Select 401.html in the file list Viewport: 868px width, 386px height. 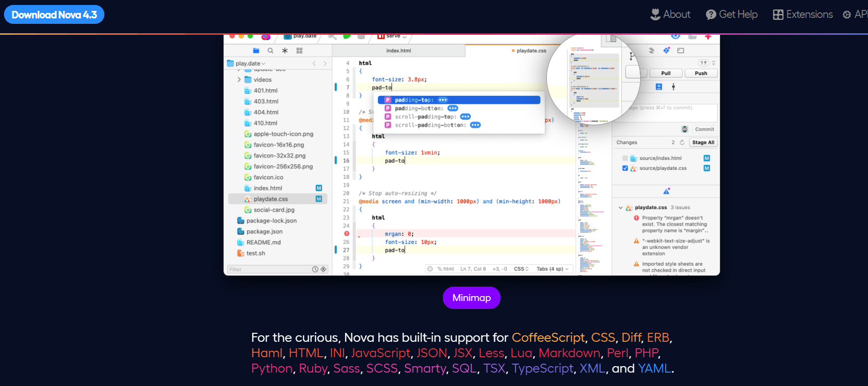(x=261, y=90)
